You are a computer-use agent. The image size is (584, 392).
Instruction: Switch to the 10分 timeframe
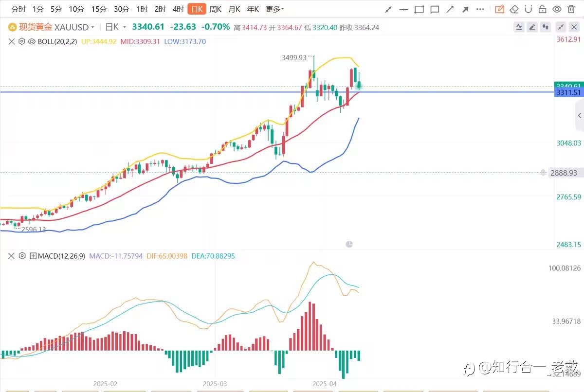76,9
